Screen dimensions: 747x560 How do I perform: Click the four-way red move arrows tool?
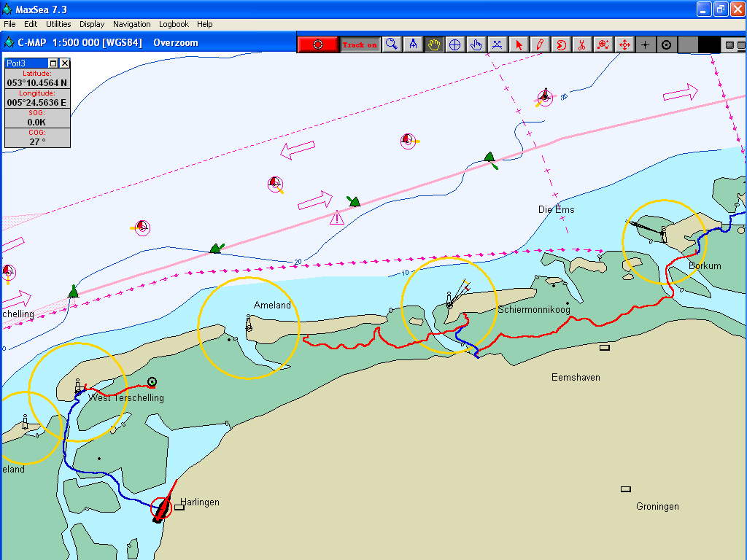[624, 44]
